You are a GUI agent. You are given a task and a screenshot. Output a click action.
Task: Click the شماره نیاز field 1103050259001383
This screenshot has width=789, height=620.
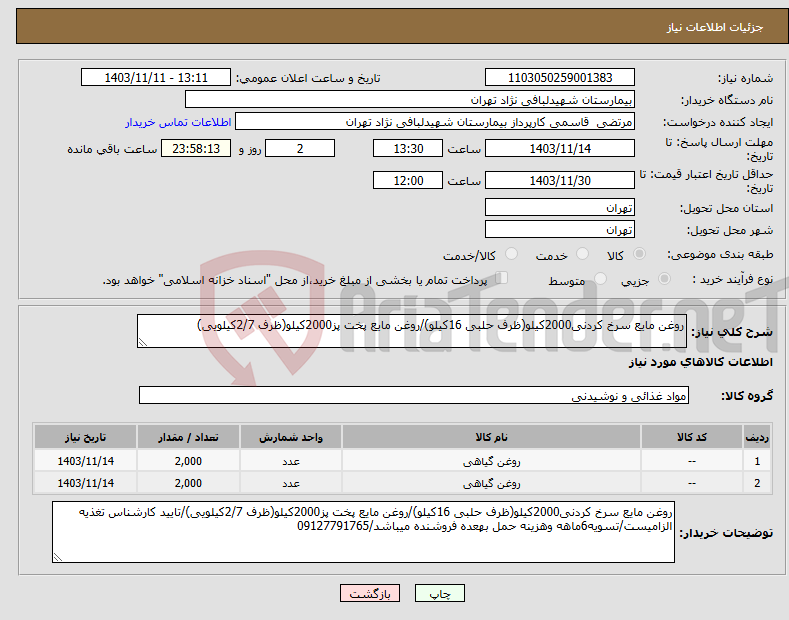tap(560, 78)
